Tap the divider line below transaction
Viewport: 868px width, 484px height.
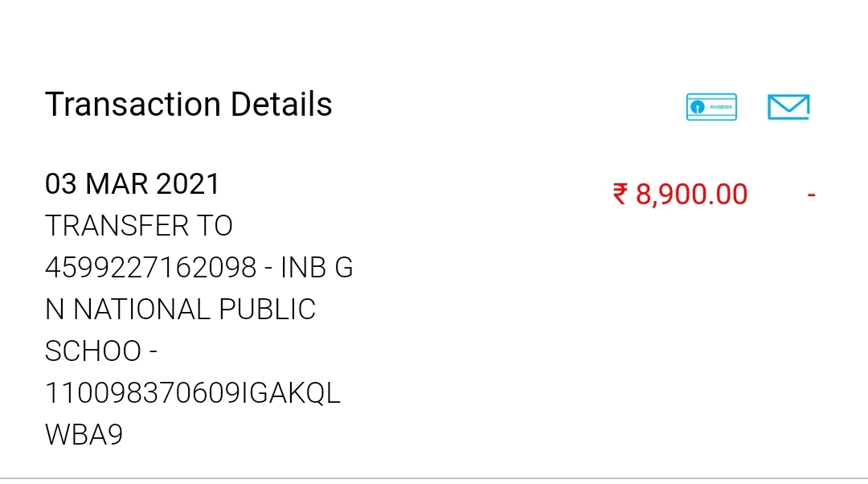[434, 478]
